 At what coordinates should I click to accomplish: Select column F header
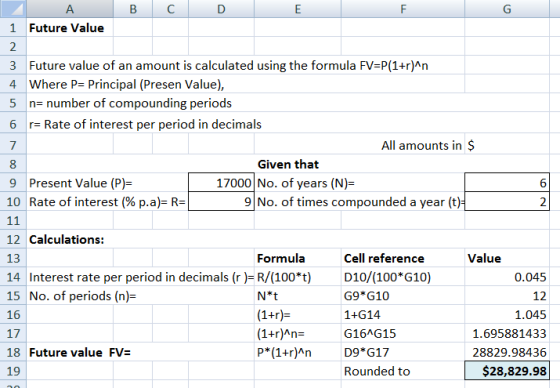403,9
